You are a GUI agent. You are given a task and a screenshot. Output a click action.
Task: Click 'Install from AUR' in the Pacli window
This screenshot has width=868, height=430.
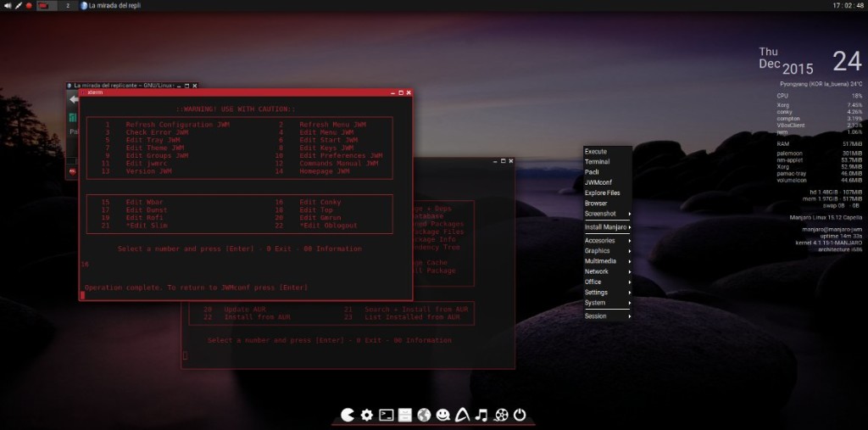click(x=257, y=317)
